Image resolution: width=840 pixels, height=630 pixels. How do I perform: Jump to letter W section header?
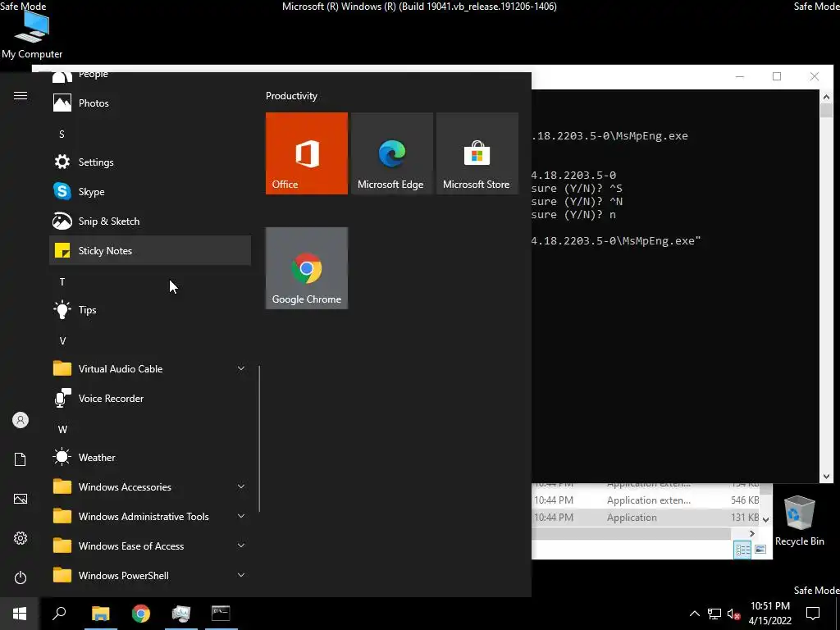point(62,429)
